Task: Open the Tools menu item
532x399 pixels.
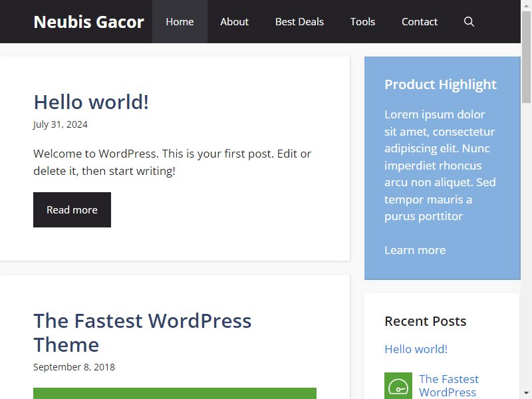Action: [362, 22]
